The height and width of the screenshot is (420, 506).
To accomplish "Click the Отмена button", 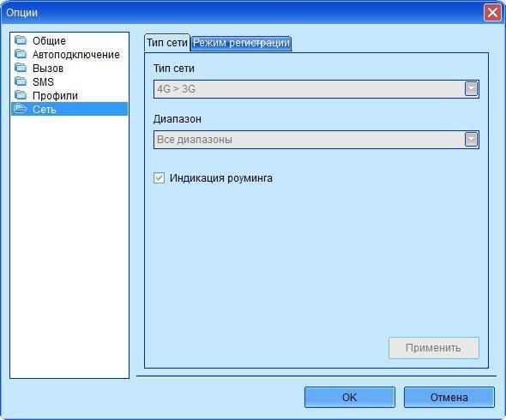I will pos(449,398).
